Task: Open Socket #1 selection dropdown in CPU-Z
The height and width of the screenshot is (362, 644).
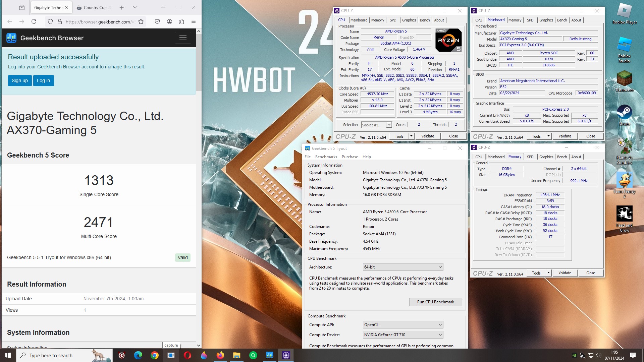Action: (376, 125)
